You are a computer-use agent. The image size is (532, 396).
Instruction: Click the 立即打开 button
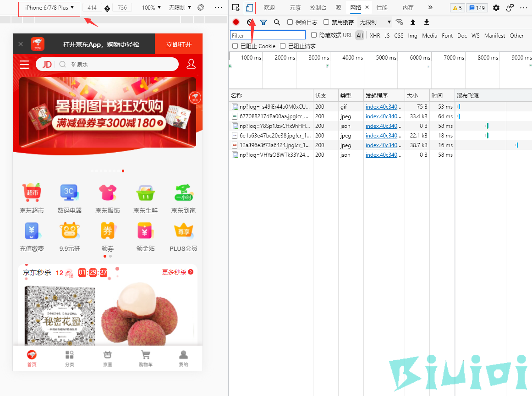point(178,44)
